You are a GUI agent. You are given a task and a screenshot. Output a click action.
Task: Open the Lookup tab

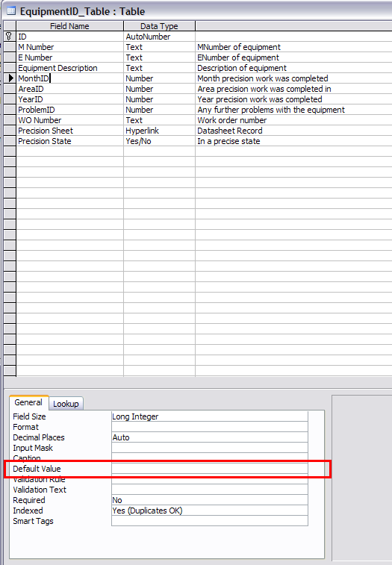(66, 404)
